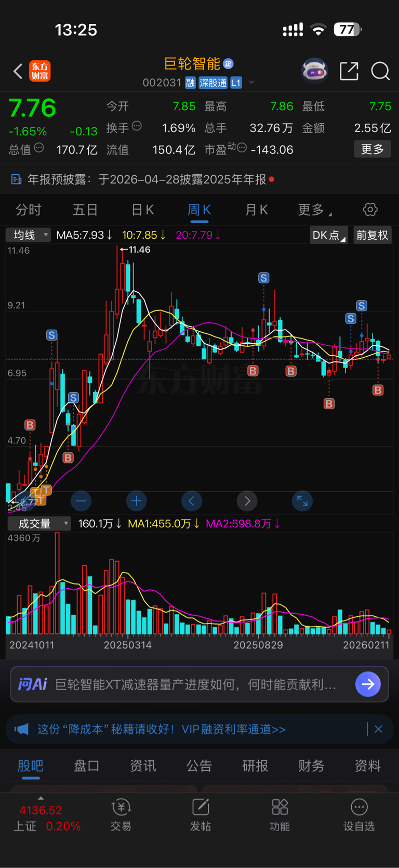Tap the annual report document icon

[17, 179]
